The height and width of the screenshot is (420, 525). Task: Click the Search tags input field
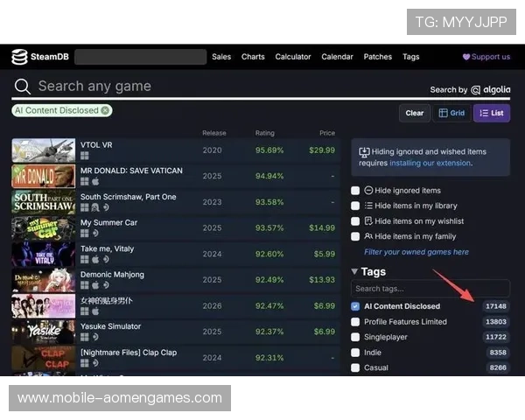coord(429,289)
